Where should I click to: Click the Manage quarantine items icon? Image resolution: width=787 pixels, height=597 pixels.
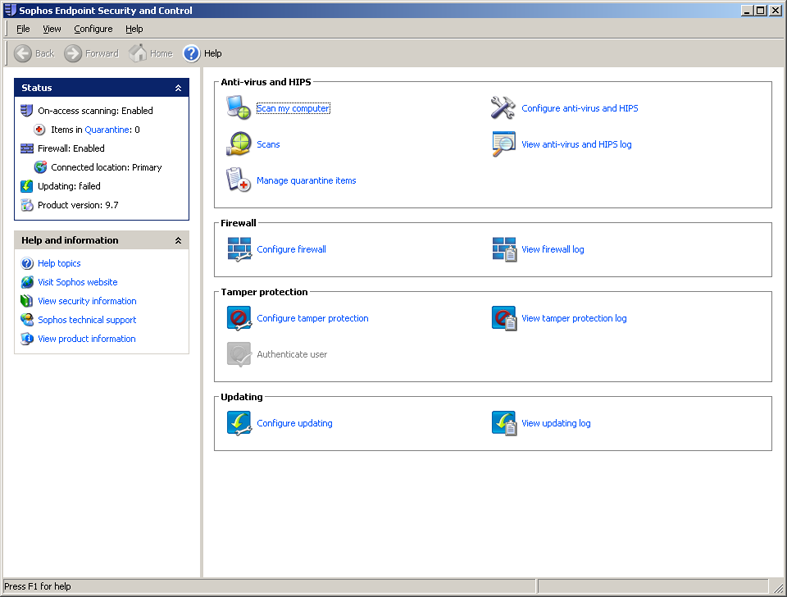pos(238,180)
